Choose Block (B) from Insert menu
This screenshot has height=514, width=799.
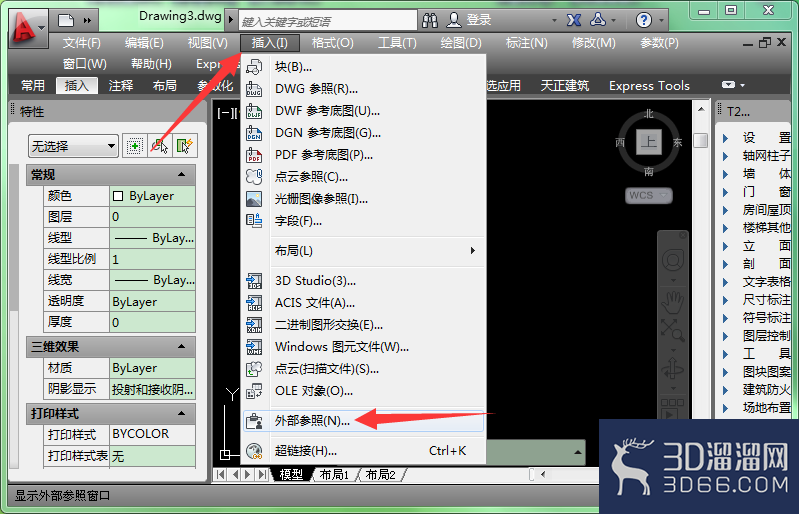coord(363,67)
